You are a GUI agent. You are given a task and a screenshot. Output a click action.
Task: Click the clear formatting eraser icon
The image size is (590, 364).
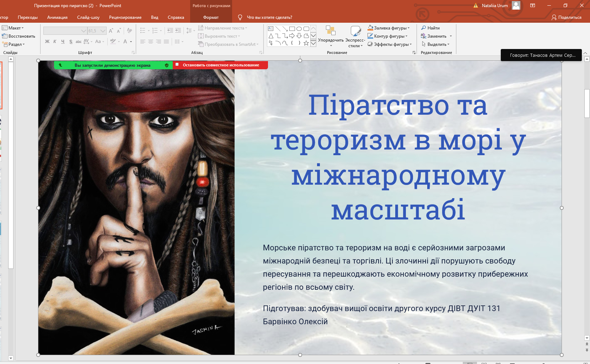[x=129, y=31]
